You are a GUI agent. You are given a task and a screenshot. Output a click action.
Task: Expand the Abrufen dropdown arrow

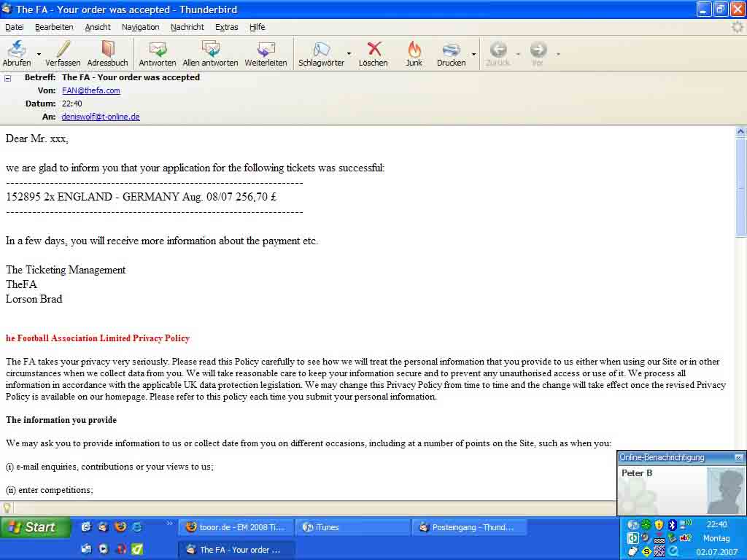click(39, 54)
